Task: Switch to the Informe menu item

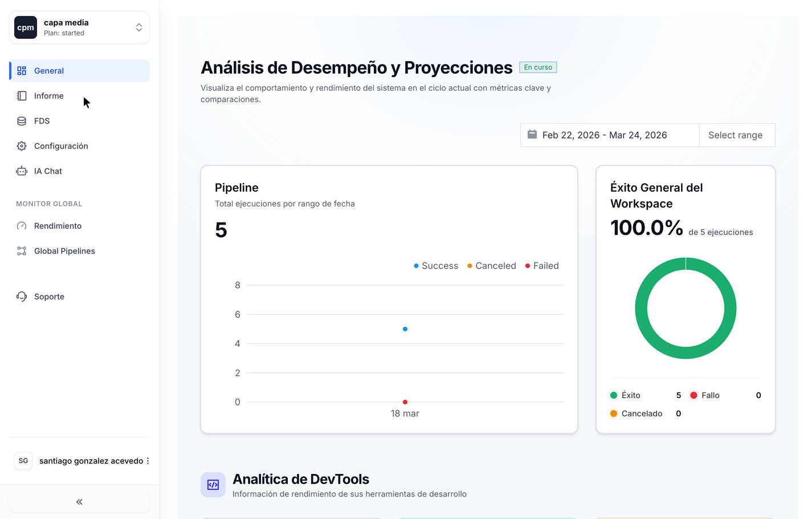Action: (x=49, y=95)
